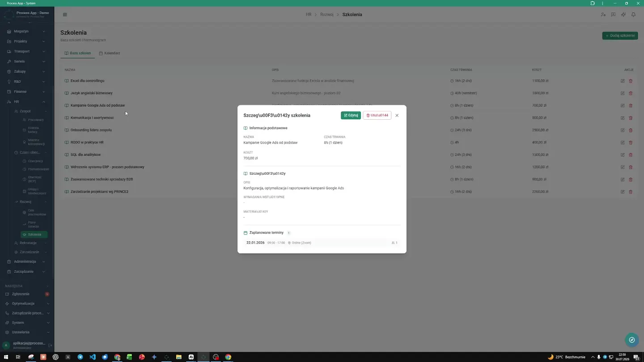Open the hamburger menu icon
This screenshot has height=362, width=644.
pos(65,14)
